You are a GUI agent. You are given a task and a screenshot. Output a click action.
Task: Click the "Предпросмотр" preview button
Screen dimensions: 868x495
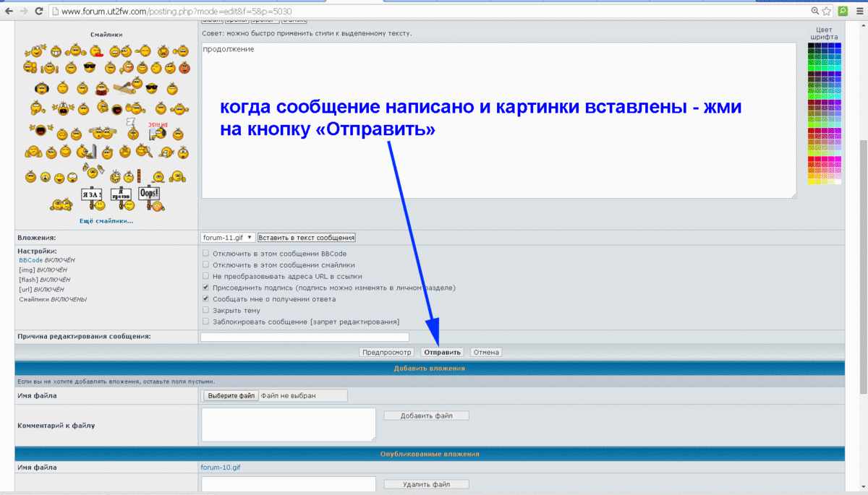[387, 353]
